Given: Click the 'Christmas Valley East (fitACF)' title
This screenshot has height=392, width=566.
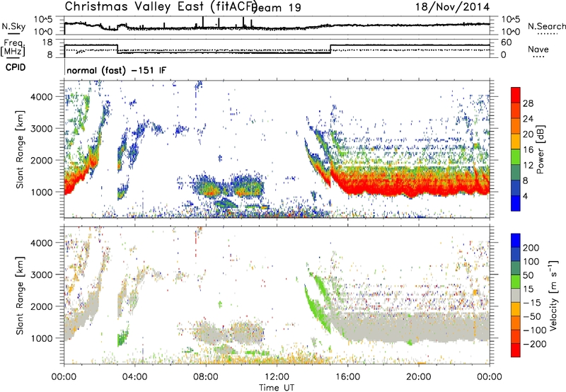Looking at the screenshot, I should pyautogui.click(x=161, y=7).
